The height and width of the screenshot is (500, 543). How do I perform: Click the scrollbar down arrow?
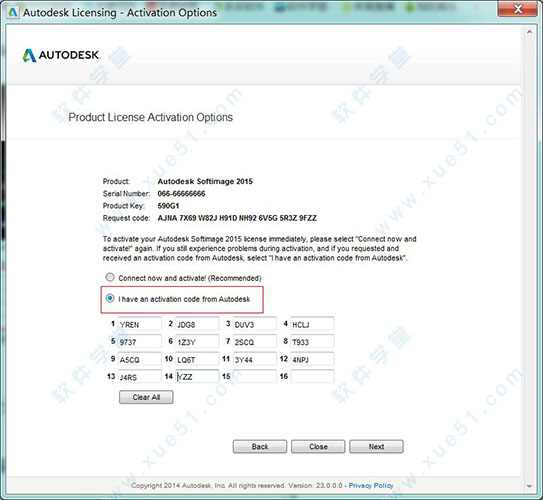[529, 486]
